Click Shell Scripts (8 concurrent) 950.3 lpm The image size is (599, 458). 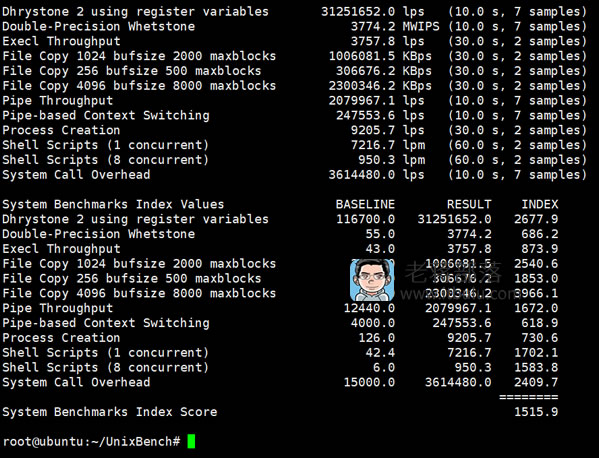pos(391,160)
